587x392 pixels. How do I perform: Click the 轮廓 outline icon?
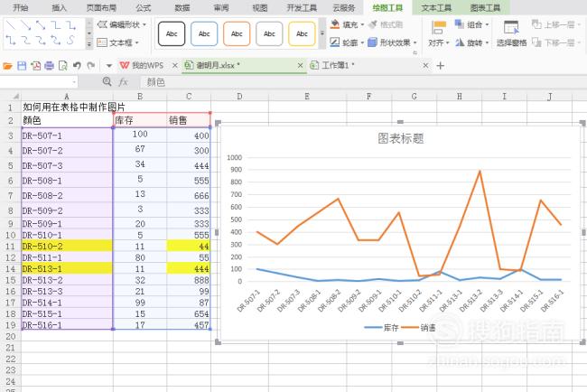[335, 42]
